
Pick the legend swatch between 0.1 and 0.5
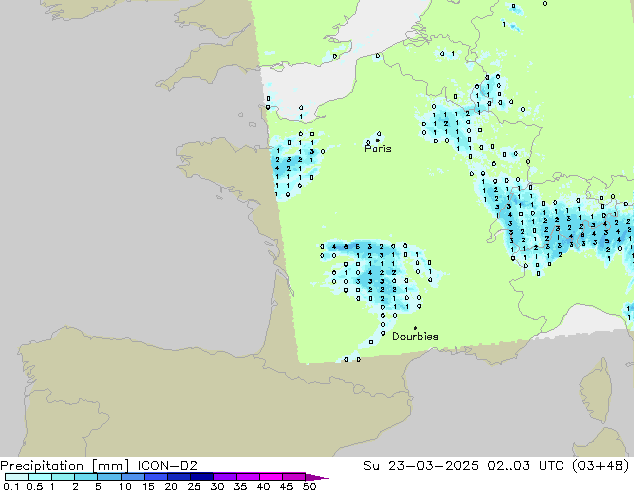pyautogui.click(x=17, y=477)
